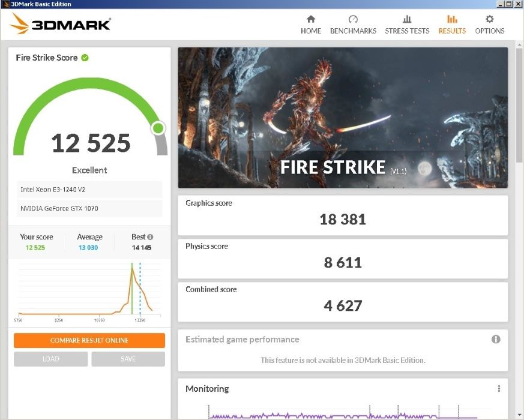Click the green validation checkmark icon
Image resolution: width=524 pixels, height=420 pixels.
coord(85,58)
